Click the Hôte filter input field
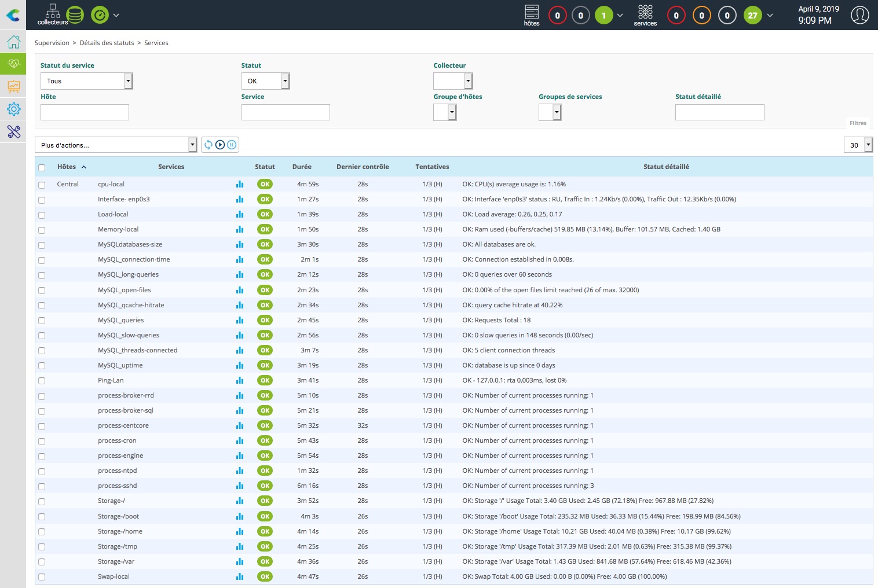The height and width of the screenshot is (588, 878). click(x=85, y=112)
